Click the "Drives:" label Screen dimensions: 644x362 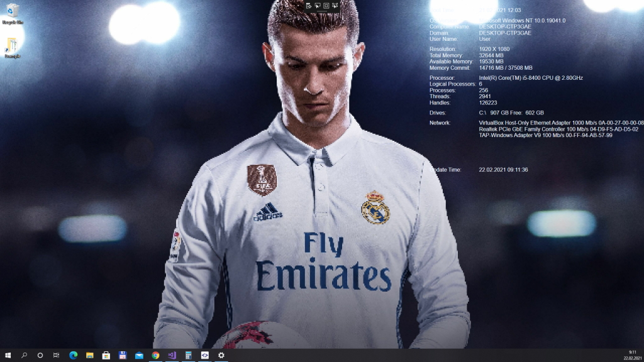click(438, 113)
